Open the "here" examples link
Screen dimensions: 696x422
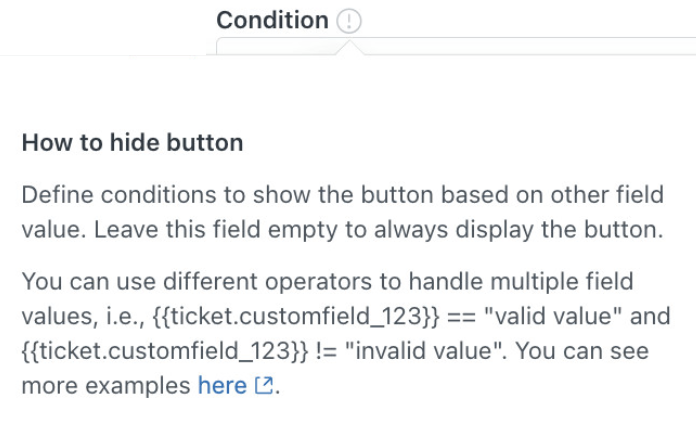222,385
